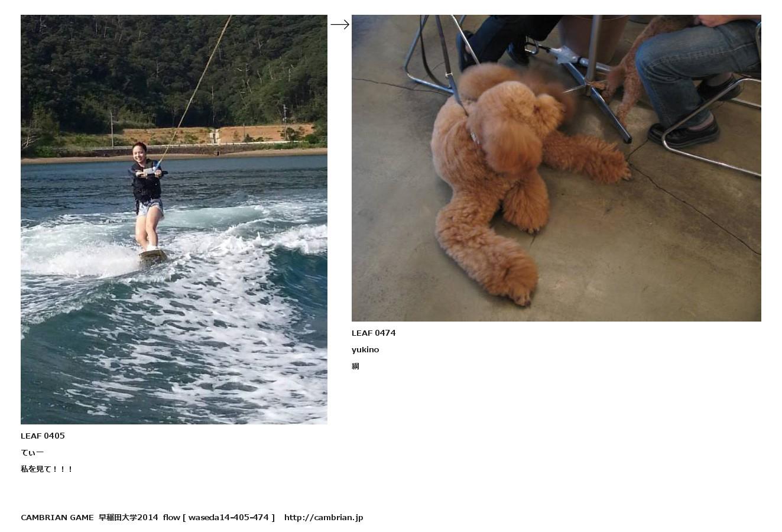Click the CAMBRIAN GAME footer title
This screenshot has width=782, height=532.
[57, 517]
